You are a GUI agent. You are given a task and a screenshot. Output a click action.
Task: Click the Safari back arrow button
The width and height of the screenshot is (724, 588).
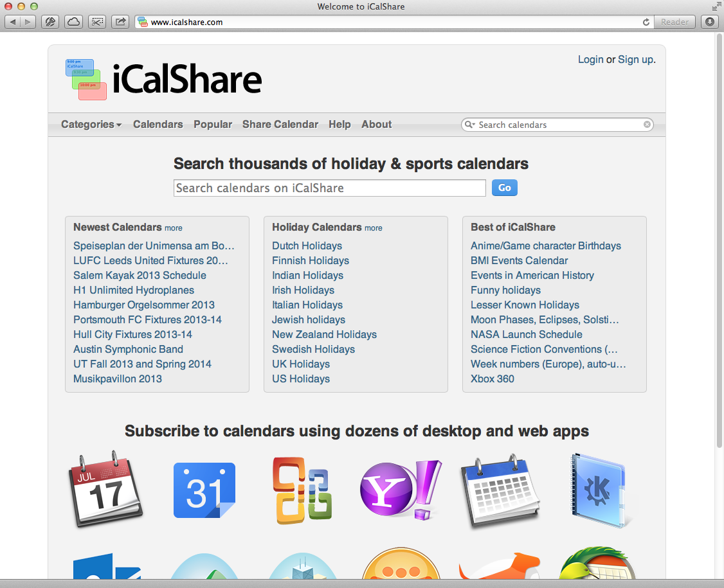point(12,22)
